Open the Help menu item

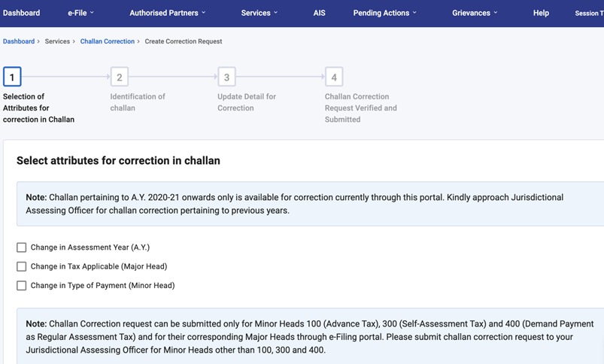pyautogui.click(x=541, y=13)
